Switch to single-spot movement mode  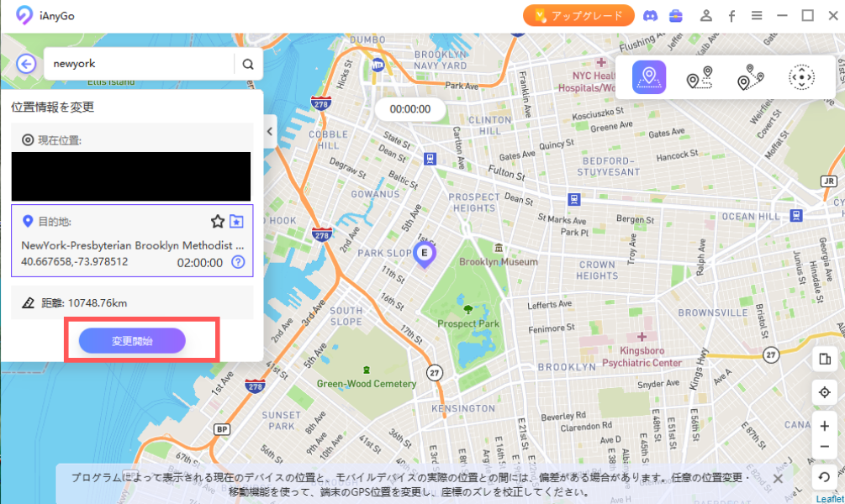tap(699, 77)
